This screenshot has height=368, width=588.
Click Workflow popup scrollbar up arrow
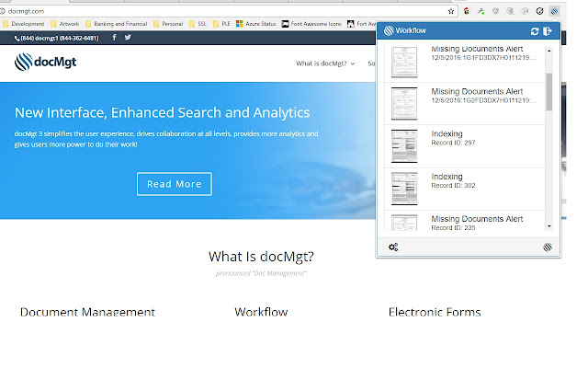pos(549,51)
